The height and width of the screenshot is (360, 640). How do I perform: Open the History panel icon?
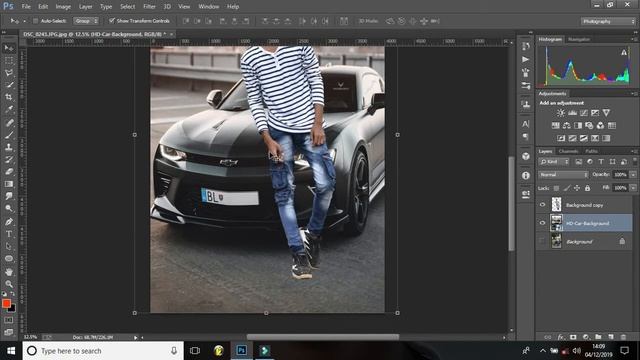tap(525, 47)
